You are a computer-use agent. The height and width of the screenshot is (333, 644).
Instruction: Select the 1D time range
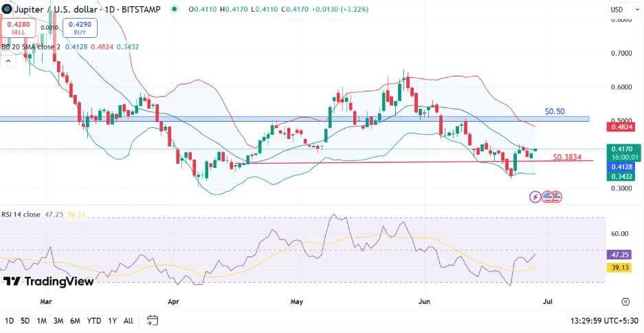[9, 321]
